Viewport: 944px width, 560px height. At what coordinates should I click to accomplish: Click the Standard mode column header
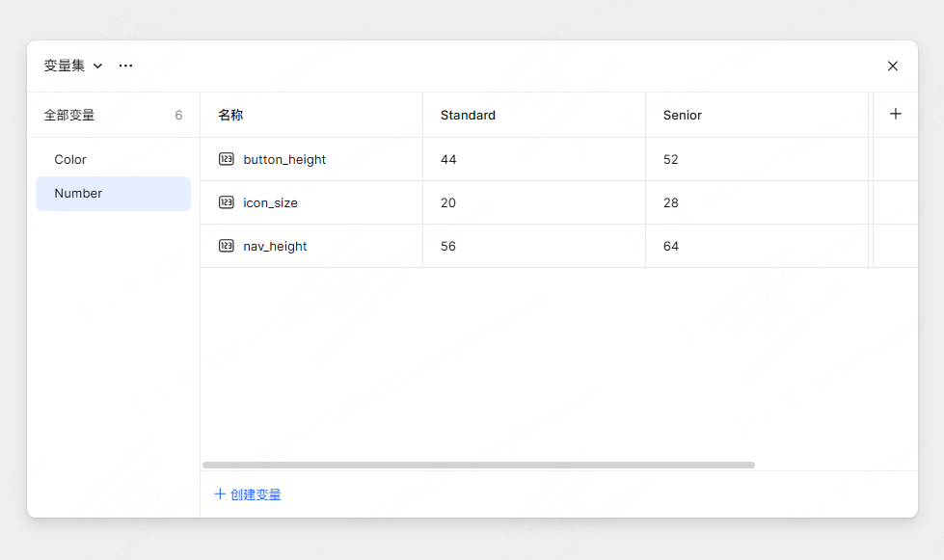[468, 115]
